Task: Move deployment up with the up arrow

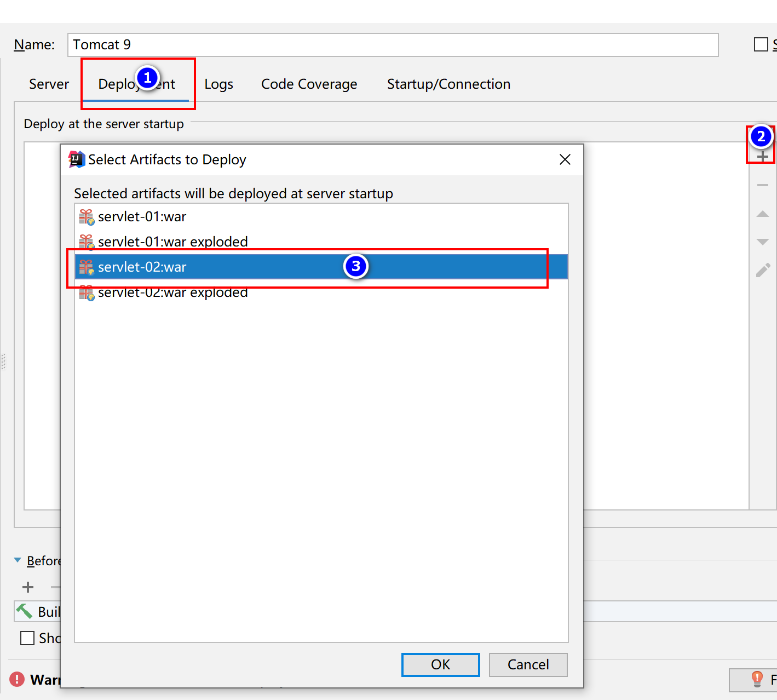Action: pyautogui.click(x=763, y=214)
